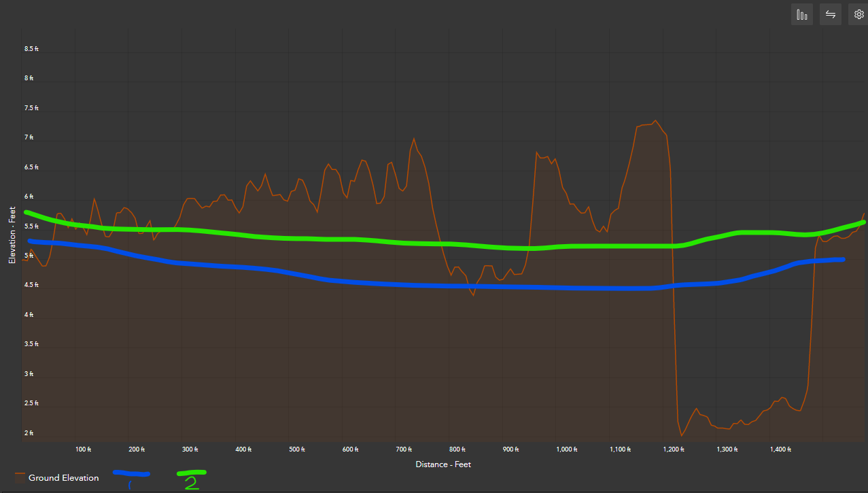868x493 pixels.
Task: Select the green legend marker labeled 2
Action: coord(191,473)
